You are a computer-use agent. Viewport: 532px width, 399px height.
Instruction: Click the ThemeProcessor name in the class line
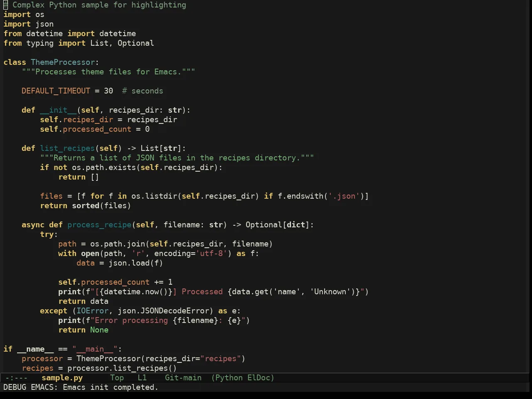(x=63, y=62)
